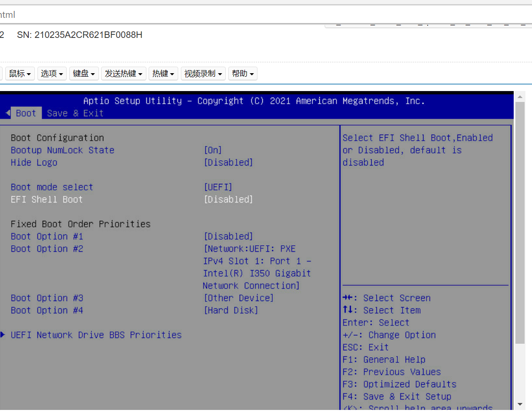532x413 pixels.
Task: Click the left arrow before Boot tab
Action: click(7, 113)
